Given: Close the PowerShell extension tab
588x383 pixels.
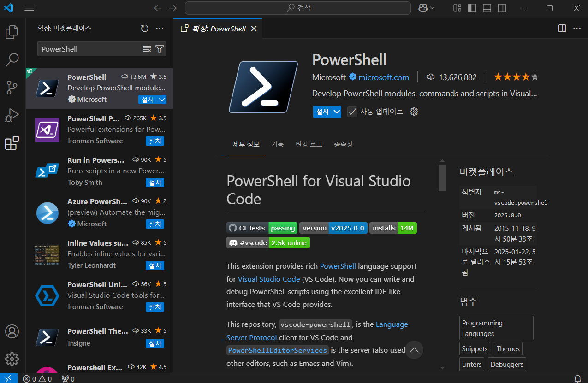Looking at the screenshot, I should (254, 29).
